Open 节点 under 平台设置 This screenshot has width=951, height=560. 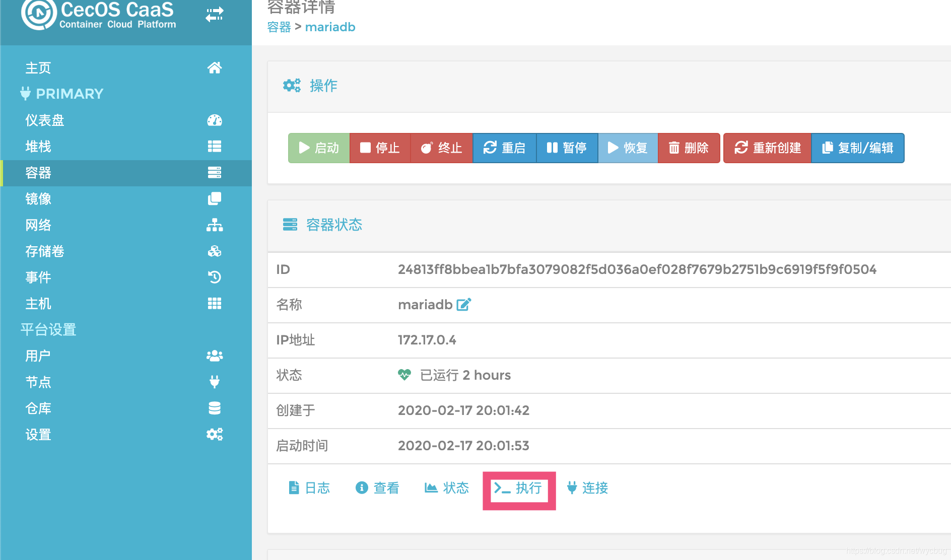pyautogui.click(x=126, y=382)
